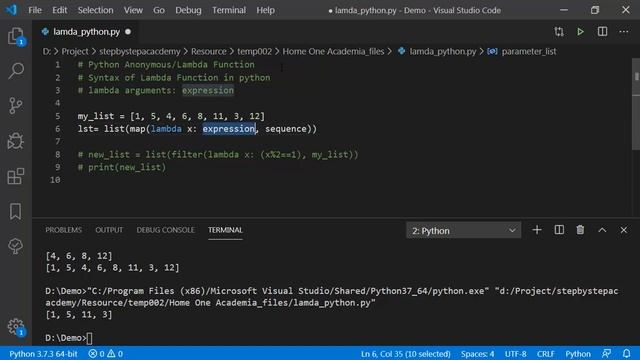
Task: Open the Debug menu
Action: tap(188, 10)
